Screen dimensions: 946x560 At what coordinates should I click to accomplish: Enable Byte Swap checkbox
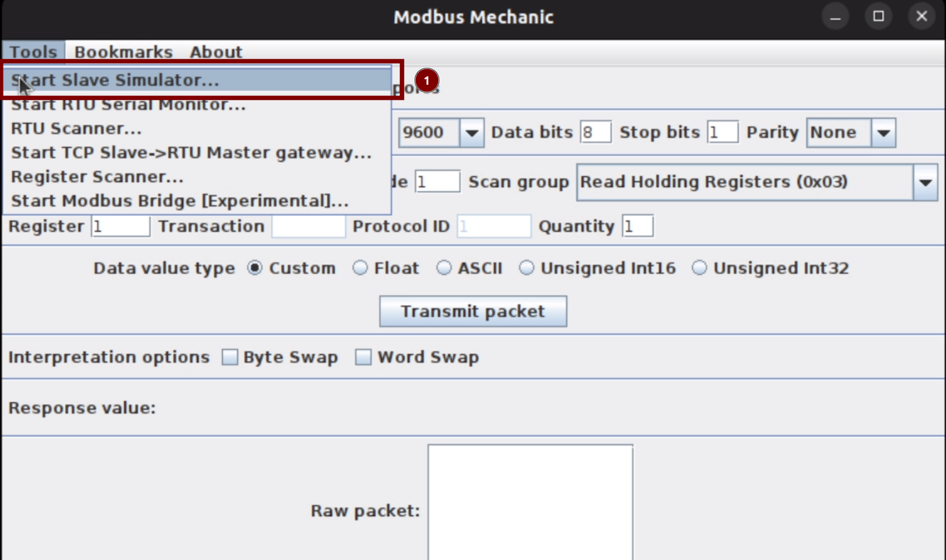[x=230, y=357]
